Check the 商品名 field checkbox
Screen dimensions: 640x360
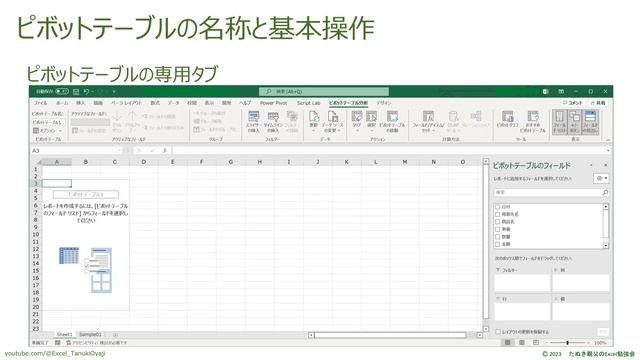498,222
